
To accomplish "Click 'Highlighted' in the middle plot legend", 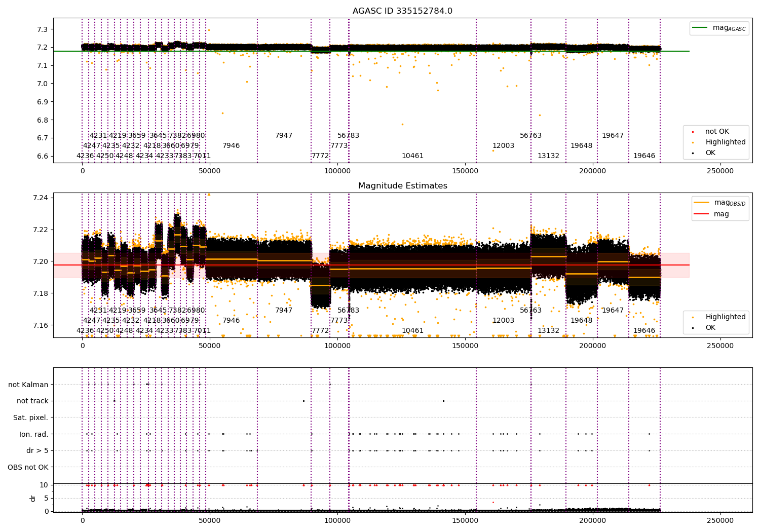I will (x=726, y=317).
